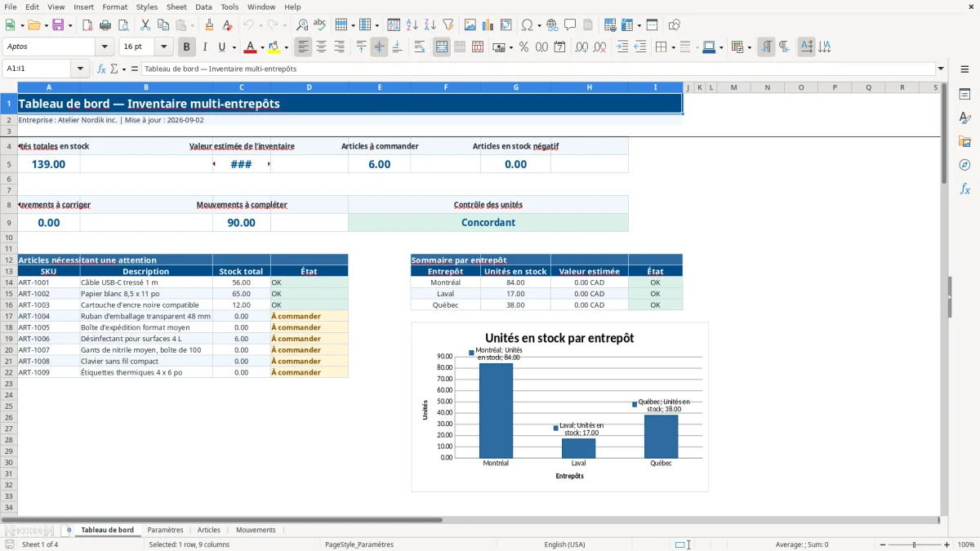This screenshot has width=980, height=551.
Task: Click the zoom slider handle
Action: click(x=915, y=544)
